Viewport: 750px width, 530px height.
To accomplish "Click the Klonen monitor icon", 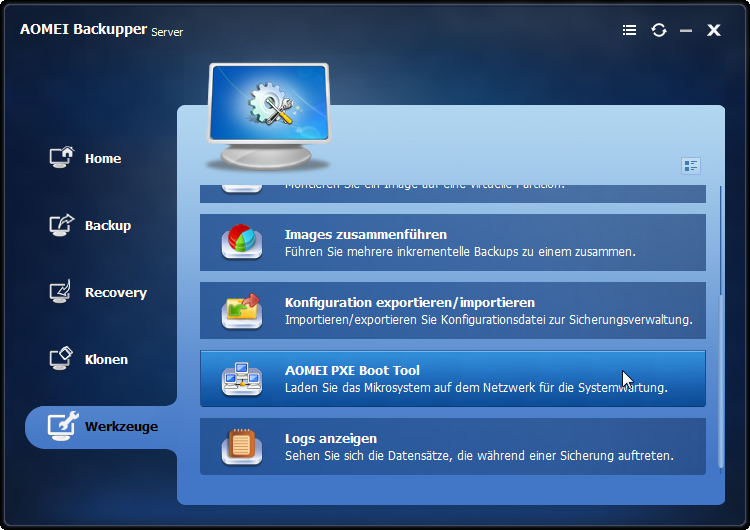I will click(x=61, y=358).
